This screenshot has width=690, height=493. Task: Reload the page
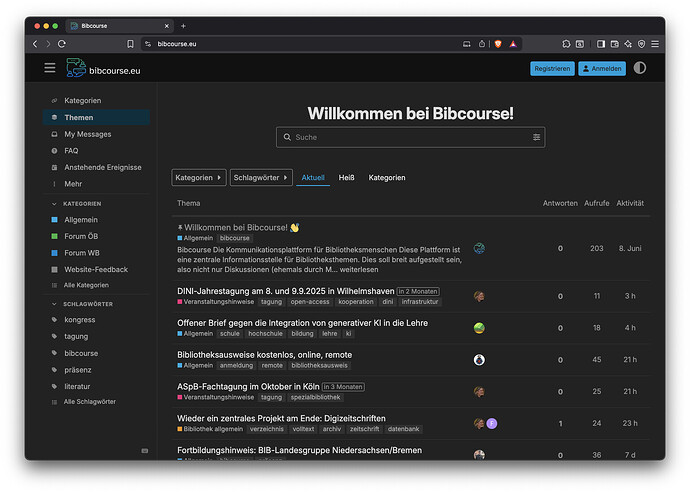pos(62,44)
